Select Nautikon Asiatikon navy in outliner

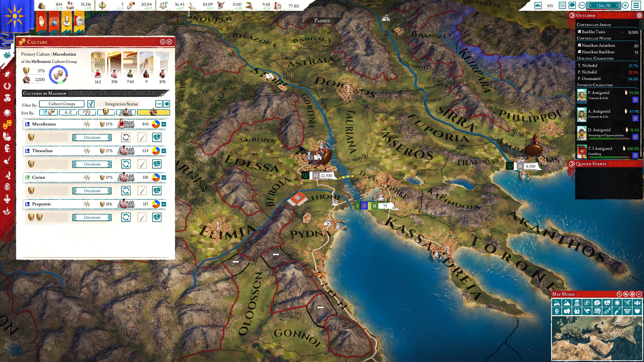tap(608, 46)
